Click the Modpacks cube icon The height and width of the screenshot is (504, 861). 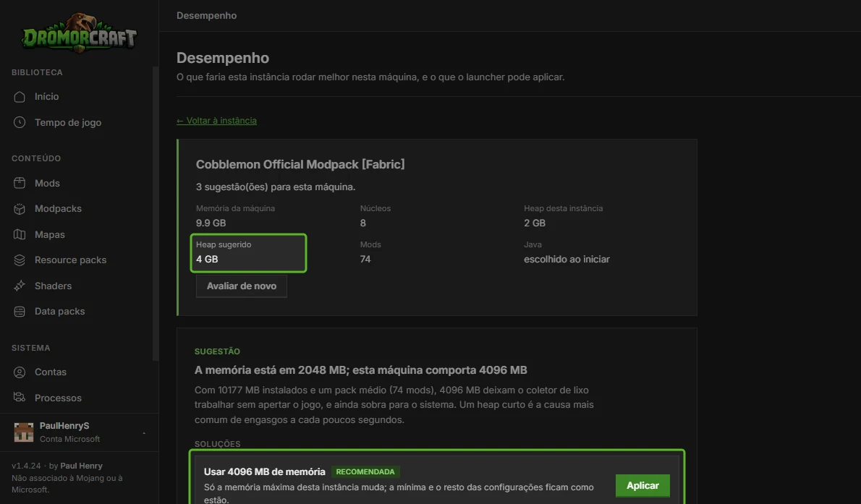[20, 209]
